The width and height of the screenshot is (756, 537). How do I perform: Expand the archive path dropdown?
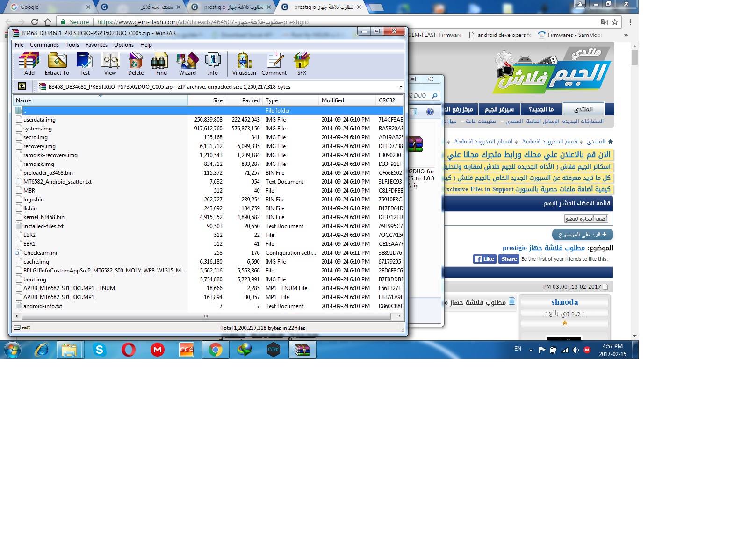coord(401,87)
